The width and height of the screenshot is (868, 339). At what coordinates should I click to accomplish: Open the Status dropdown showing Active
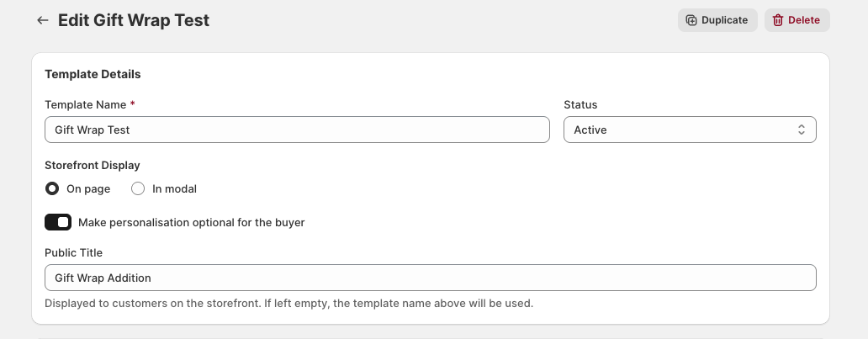click(x=690, y=130)
